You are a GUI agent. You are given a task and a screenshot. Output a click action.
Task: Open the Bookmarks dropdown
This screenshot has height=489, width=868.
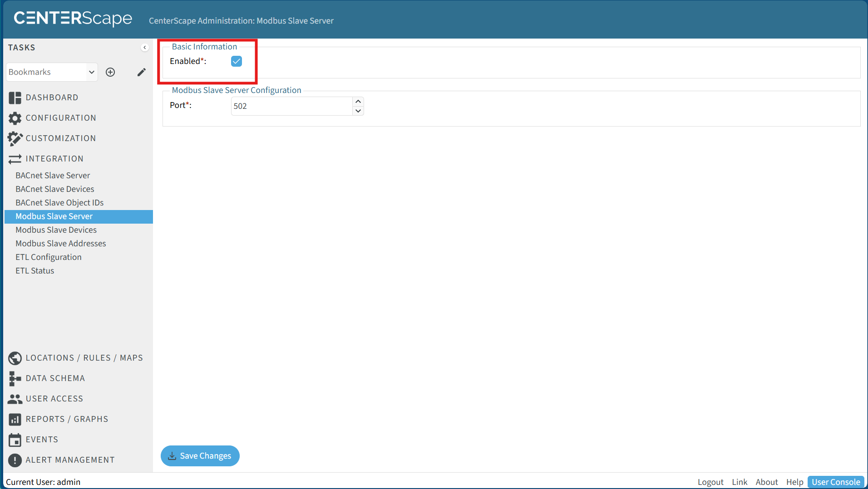(x=52, y=72)
